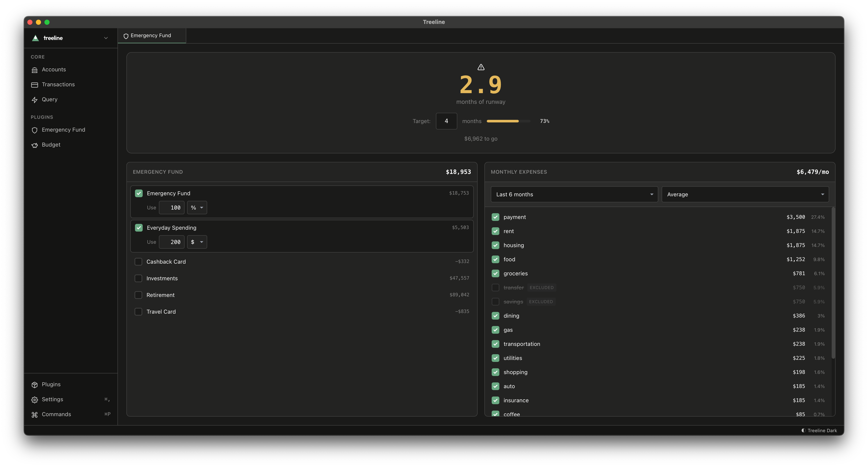Select the Emergency Fund shield icon under Plugins
The image size is (868, 467).
coord(35,130)
